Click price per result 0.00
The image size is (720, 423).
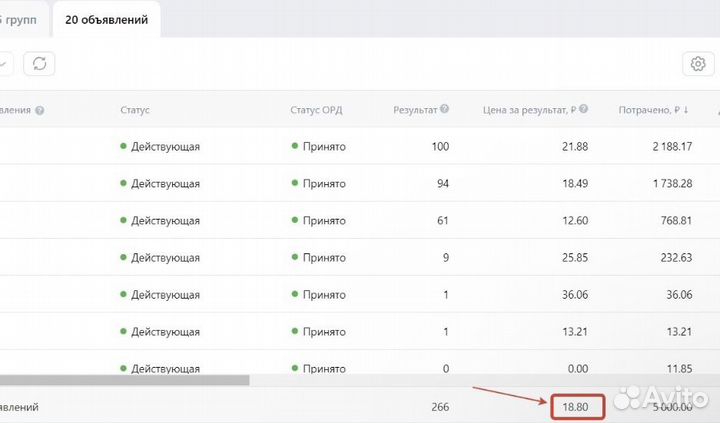(578, 368)
